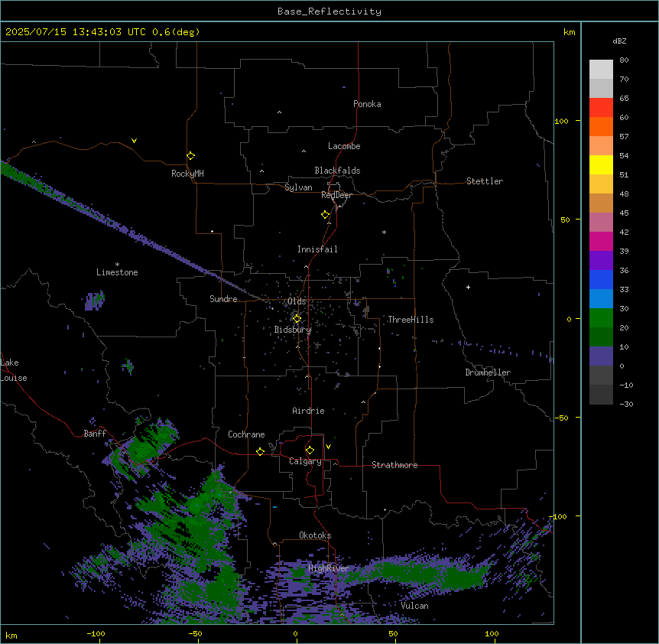Viewport: 659px width, 644px height.
Task: Select the Calgary label
Action: (x=305, y=461)
